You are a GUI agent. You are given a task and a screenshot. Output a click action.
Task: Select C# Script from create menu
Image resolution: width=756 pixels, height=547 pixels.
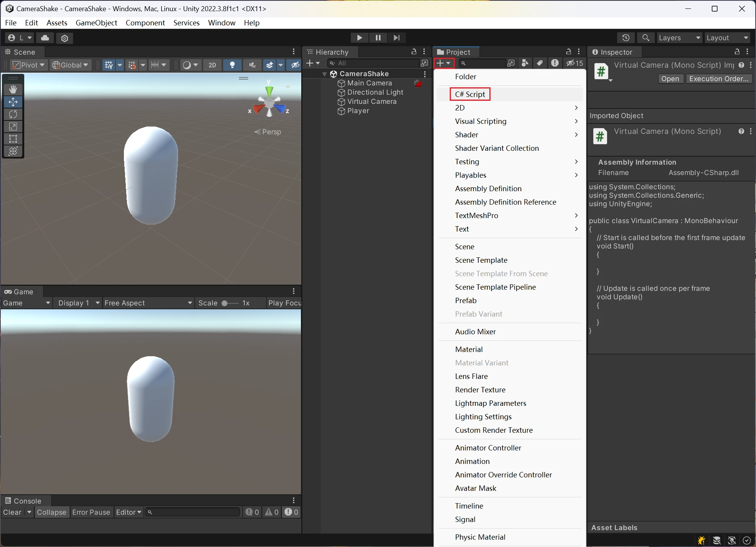coord(469,94)
